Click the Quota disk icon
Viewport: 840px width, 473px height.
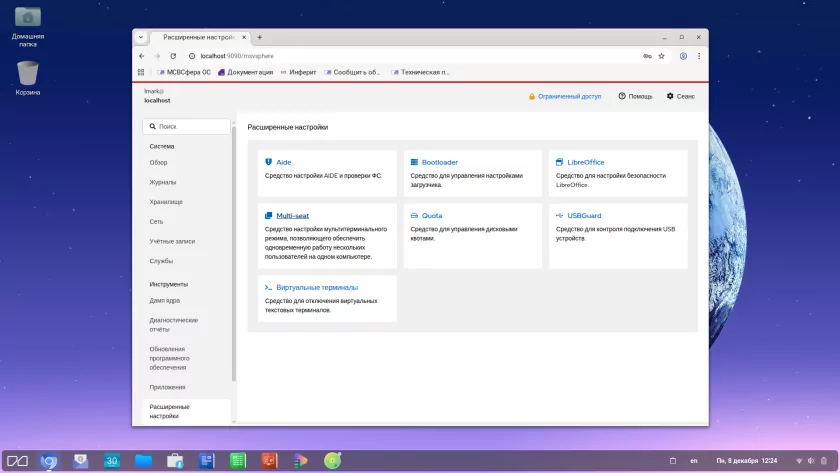(x=414, y=216)
